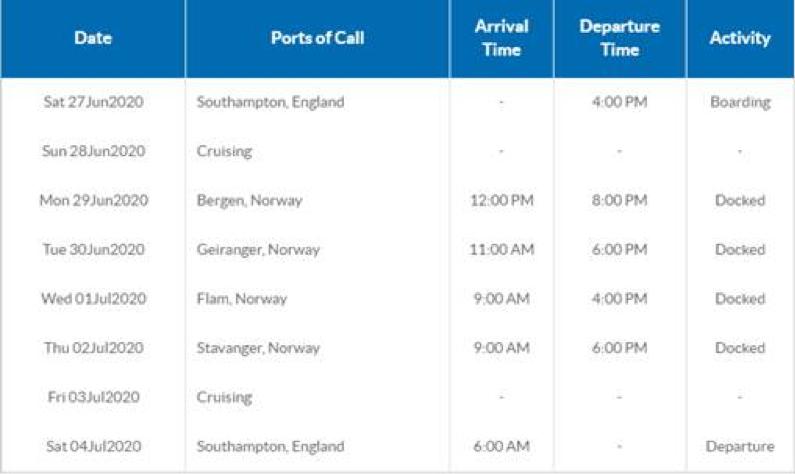Click the Departure Time column header
The height and width of the screenshot is (474, 795).
point(620,38)
